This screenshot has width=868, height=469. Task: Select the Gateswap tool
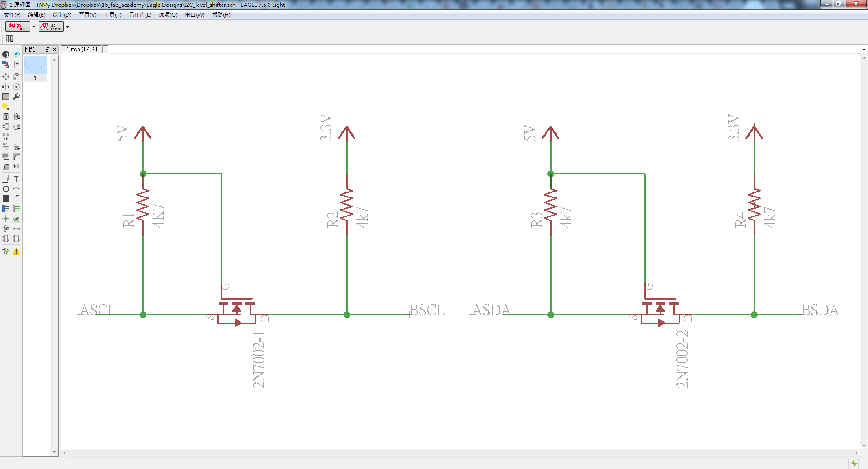[x=6, y=136]
